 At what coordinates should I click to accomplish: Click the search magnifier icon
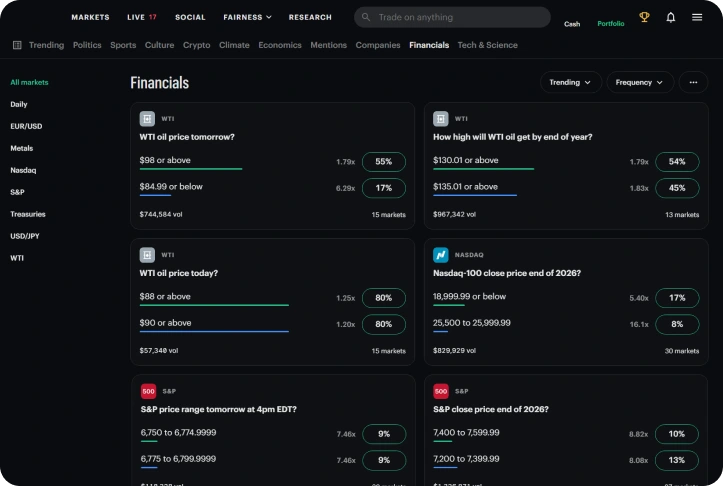(366, 17)
